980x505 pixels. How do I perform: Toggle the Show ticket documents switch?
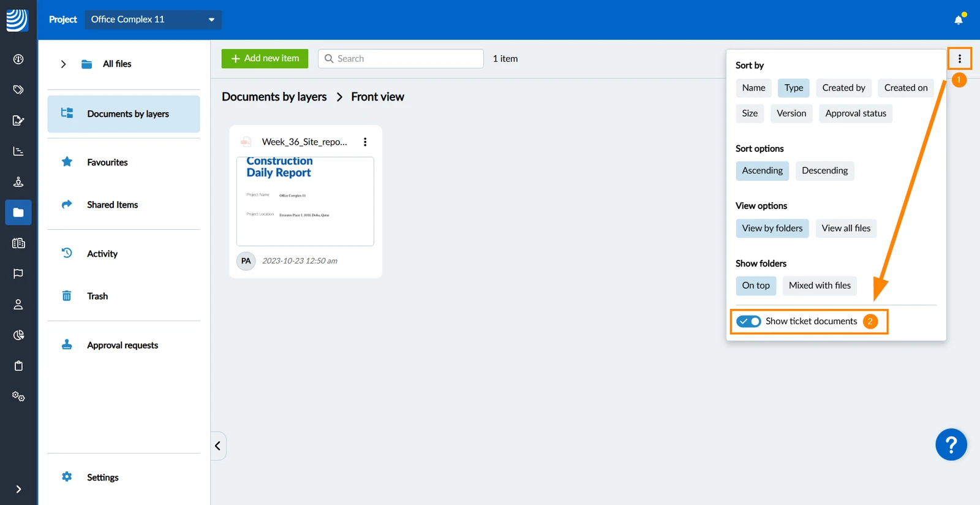pos(748,321)
